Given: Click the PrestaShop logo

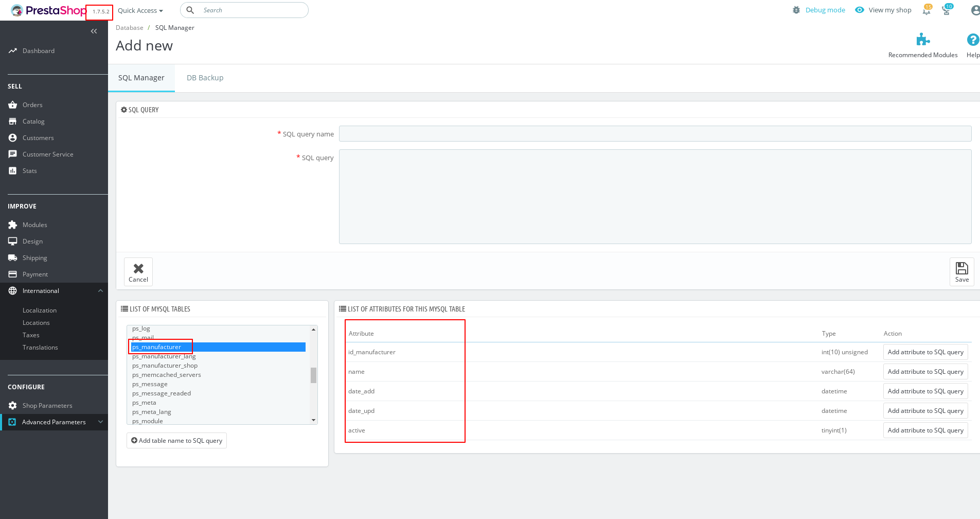Looking at the screenshot, I should tap(49, 10).
